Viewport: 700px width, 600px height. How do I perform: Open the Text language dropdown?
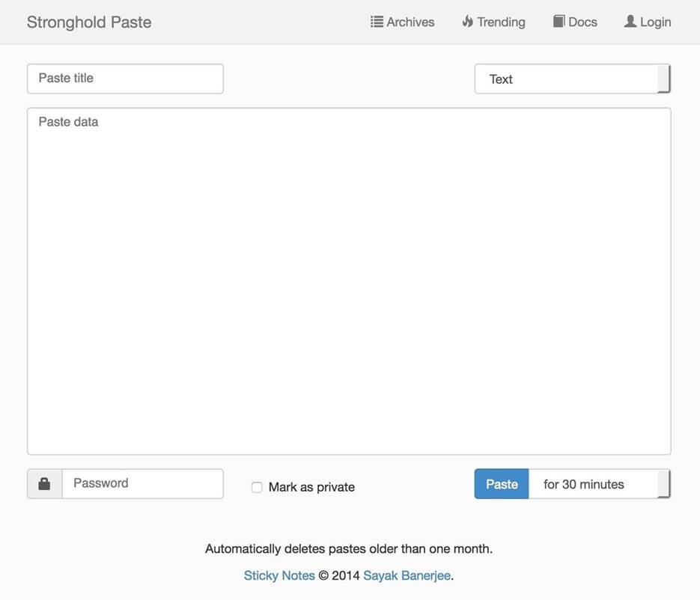(572, 79)
